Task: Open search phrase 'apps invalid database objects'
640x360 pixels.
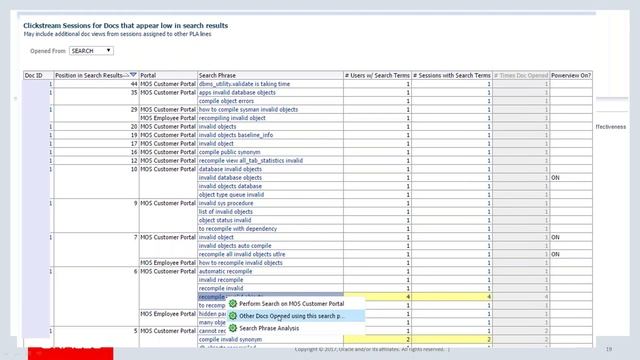Action: click(x=237, y=93)
